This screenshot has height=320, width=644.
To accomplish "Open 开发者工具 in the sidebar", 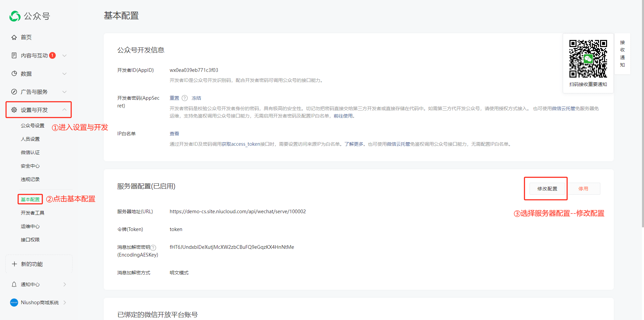I will click(x=33, y=213).
